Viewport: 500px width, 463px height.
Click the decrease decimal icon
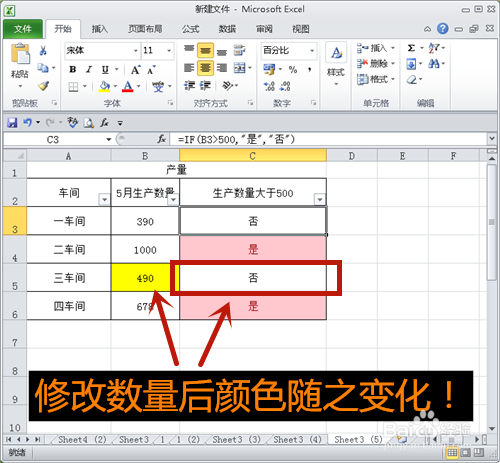(x=285, y=86)
